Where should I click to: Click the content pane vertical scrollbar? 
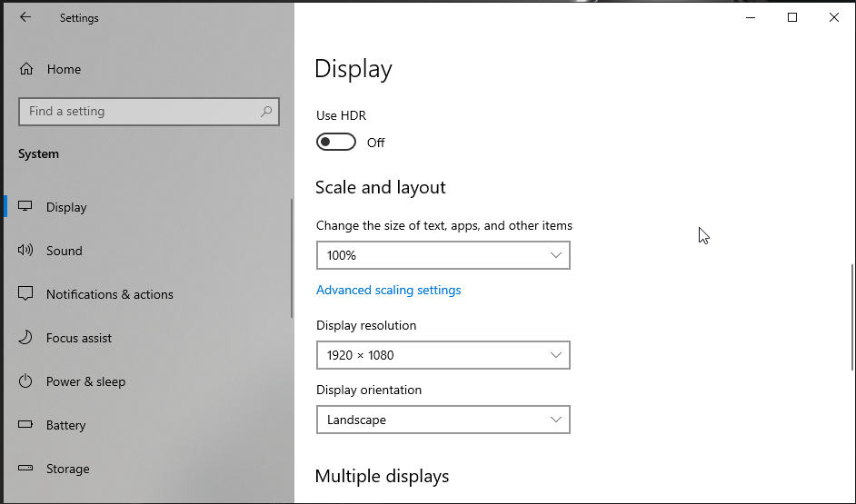tap(851, 318)
